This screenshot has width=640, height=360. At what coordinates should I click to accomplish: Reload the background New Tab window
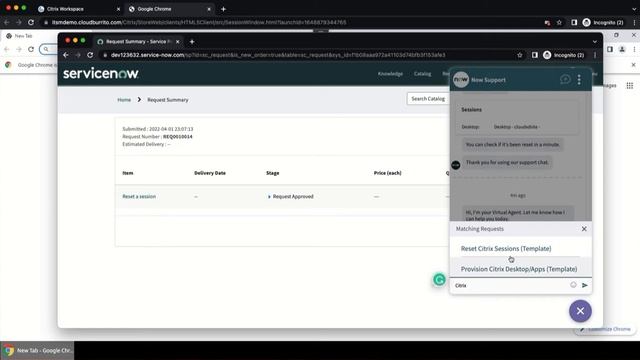point(31,49)
